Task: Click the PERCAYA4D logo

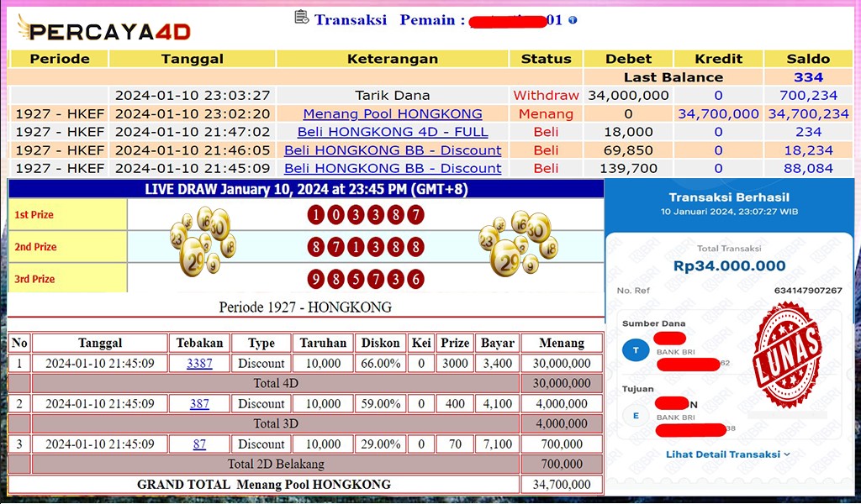Action: (104, 31)
